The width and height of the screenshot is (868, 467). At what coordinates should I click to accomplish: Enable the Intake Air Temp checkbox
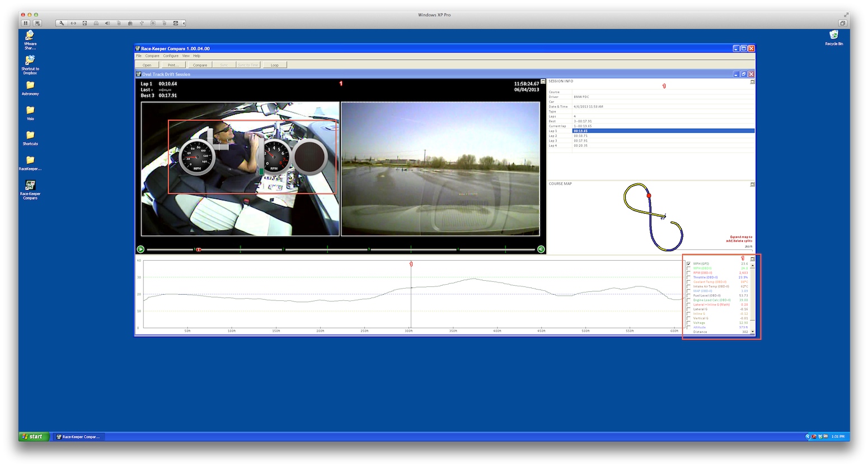click(688, 286)
